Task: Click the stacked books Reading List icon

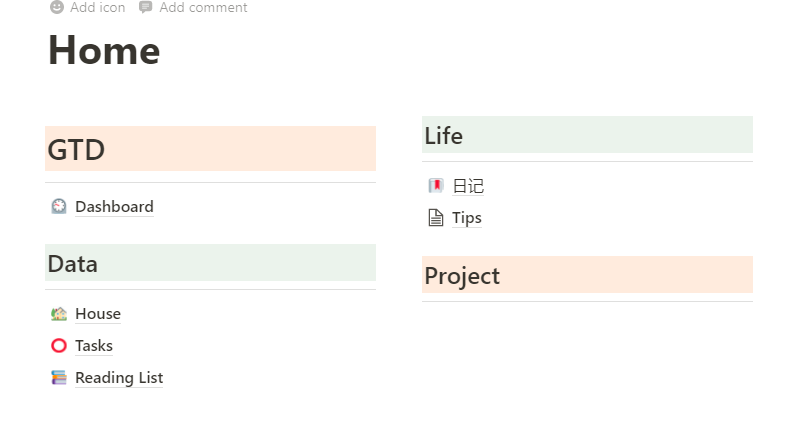Action: 59,377
